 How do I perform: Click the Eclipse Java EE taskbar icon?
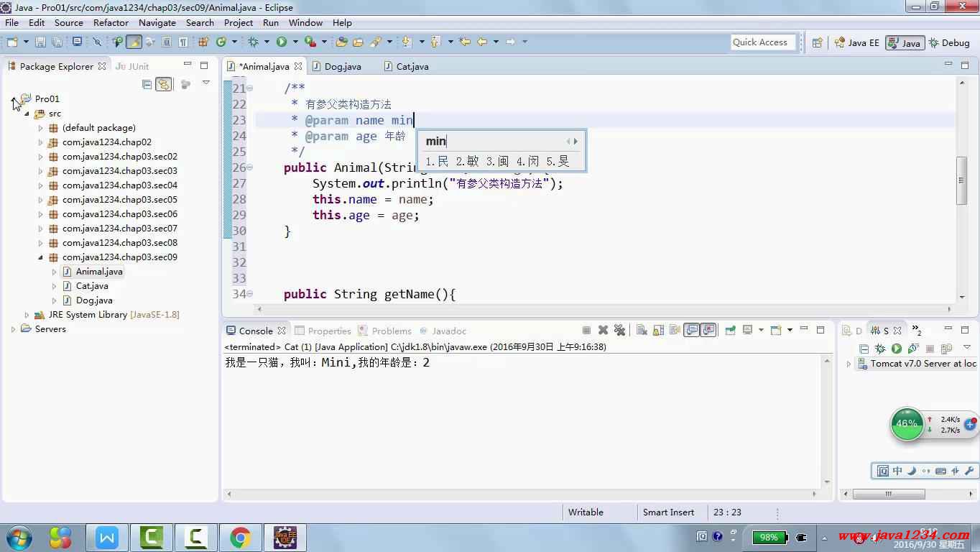tap(285, 537)
